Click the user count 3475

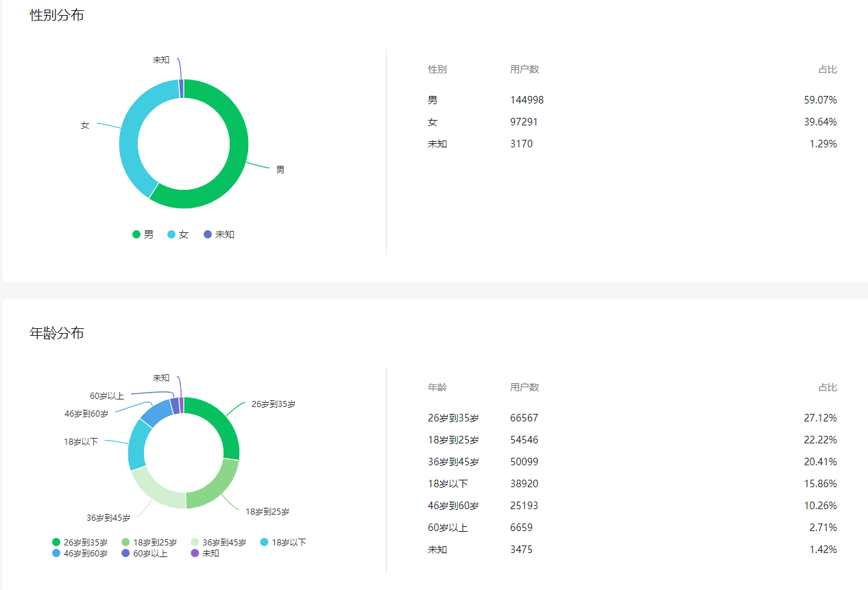point(521,550)
